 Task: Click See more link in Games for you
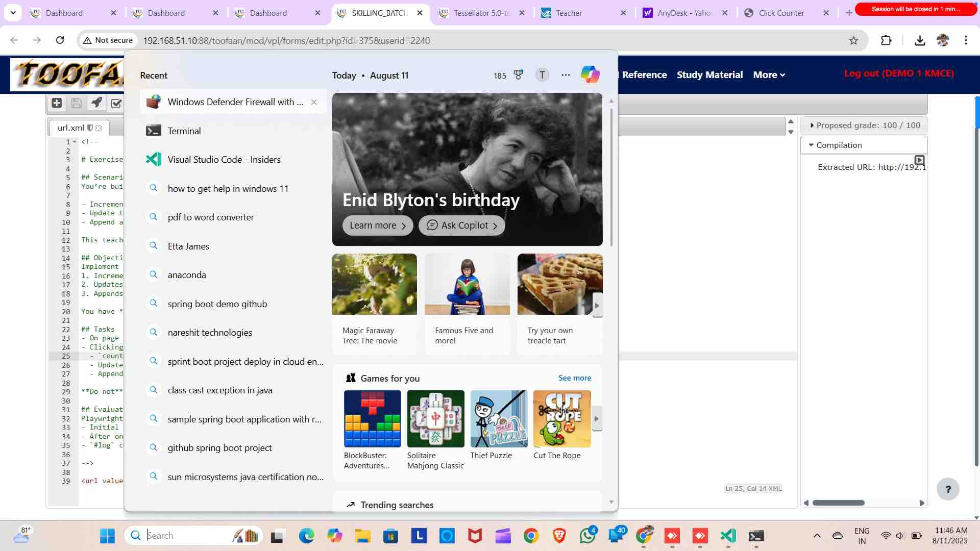(x=575, y=378)
